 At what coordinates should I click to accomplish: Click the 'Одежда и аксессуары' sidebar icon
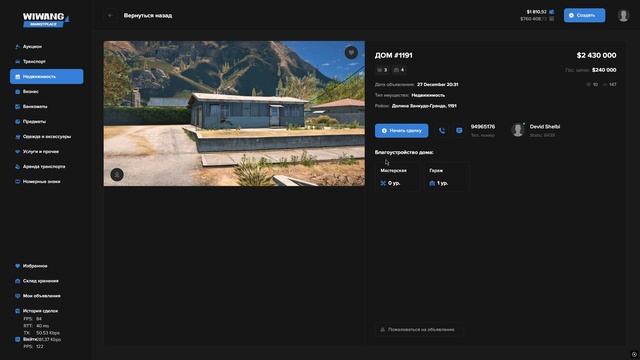[x=18, y=137]
